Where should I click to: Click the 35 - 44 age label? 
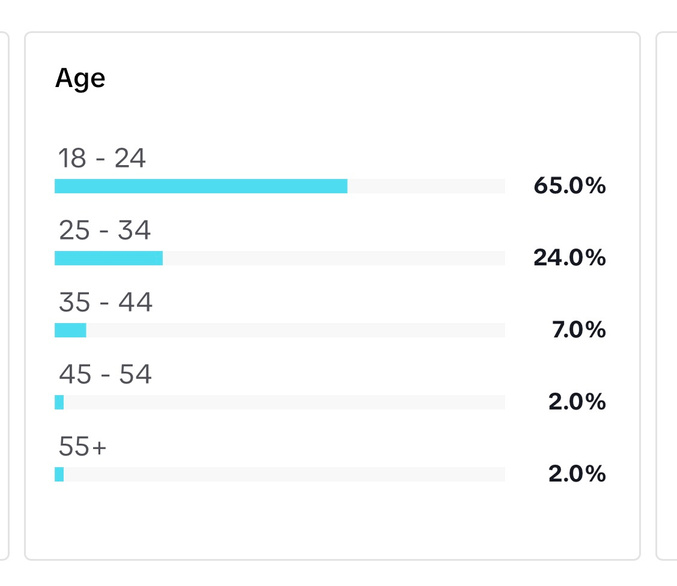pyautogui.click(x=105, y=302)
